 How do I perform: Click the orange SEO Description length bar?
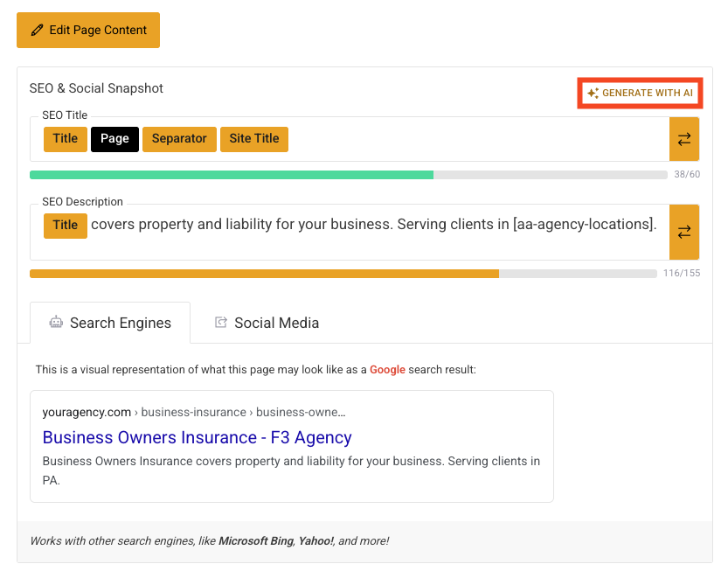(x=264, y=274)
